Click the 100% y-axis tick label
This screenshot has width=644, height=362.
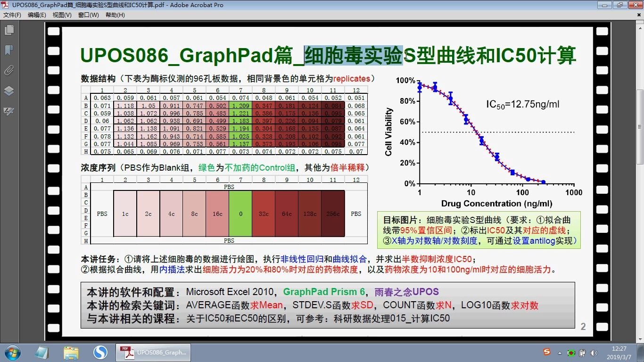click(x=405, y=81)
